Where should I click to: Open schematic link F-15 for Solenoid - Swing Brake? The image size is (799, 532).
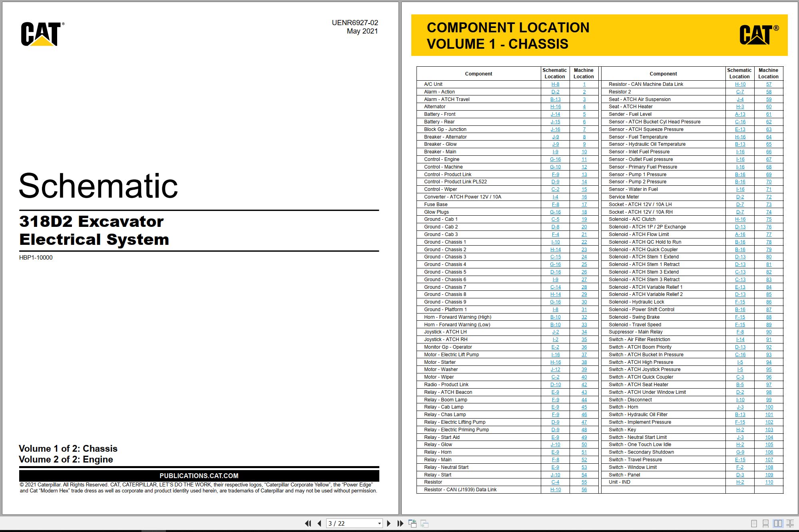pyautogui.click(x=740, y=317)
